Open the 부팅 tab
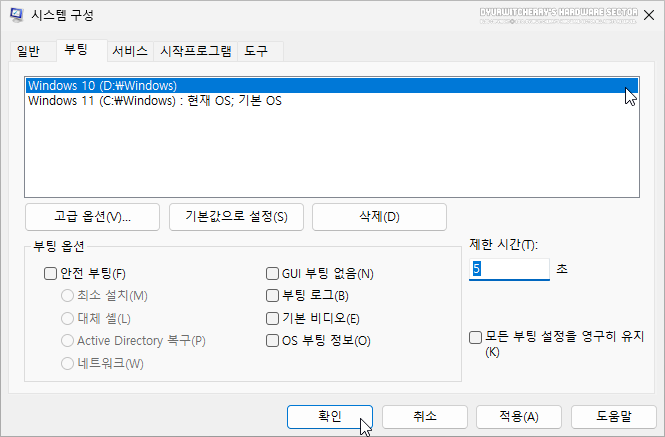665x437 pixels. click(x=81, y=50)
